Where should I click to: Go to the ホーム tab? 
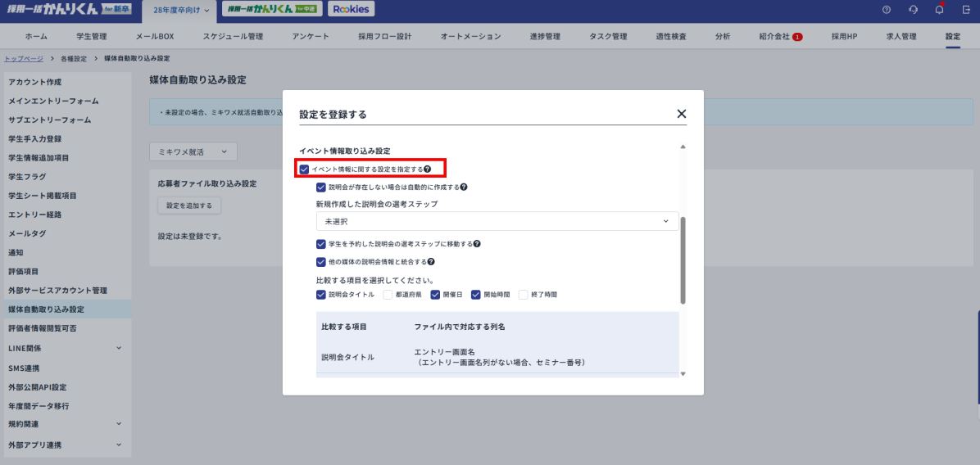tap(35, 36)
